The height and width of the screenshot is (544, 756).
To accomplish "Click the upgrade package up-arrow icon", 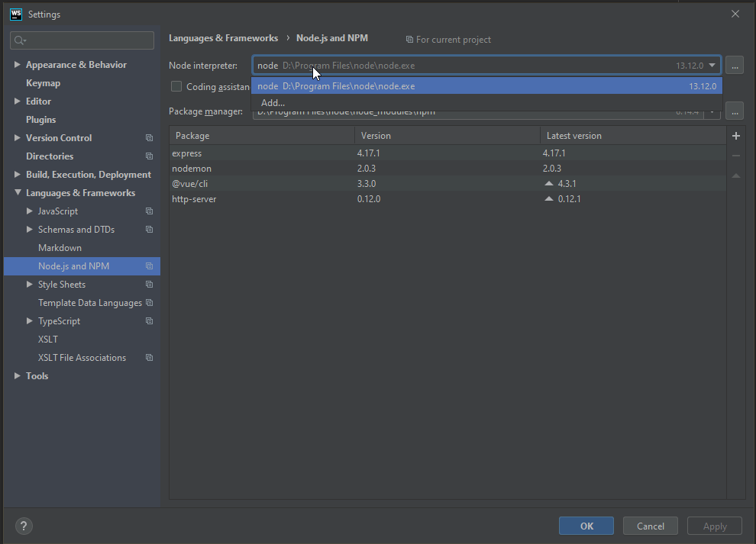I will tap(735, 176).
